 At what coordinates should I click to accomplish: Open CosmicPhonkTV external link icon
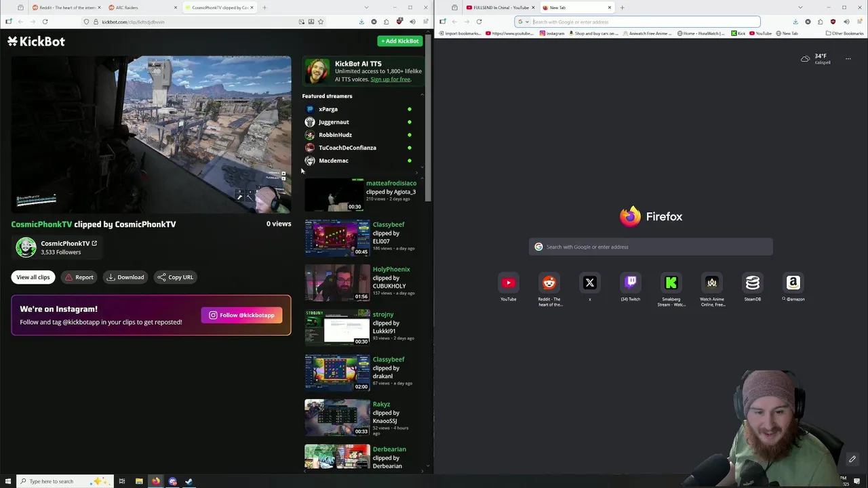point(94,243)
